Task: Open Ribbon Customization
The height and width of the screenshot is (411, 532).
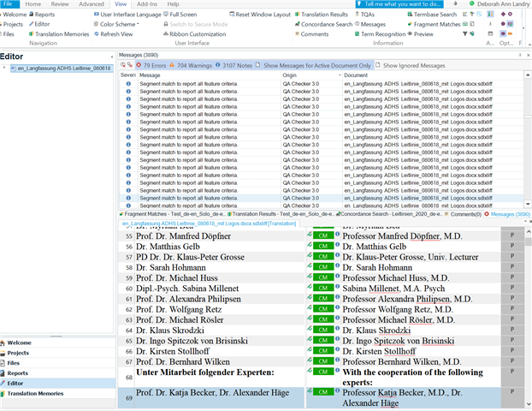Action: point(194,34)
